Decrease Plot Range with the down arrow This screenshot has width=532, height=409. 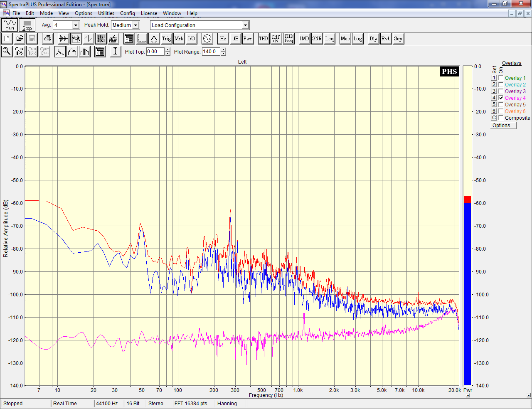coord(224,54)
